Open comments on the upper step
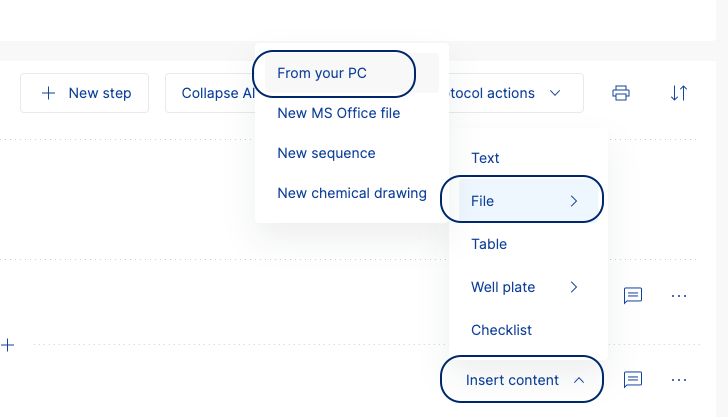Image resolution: width=728 pixels, height=417 pixels. click(x=633, y=295)
